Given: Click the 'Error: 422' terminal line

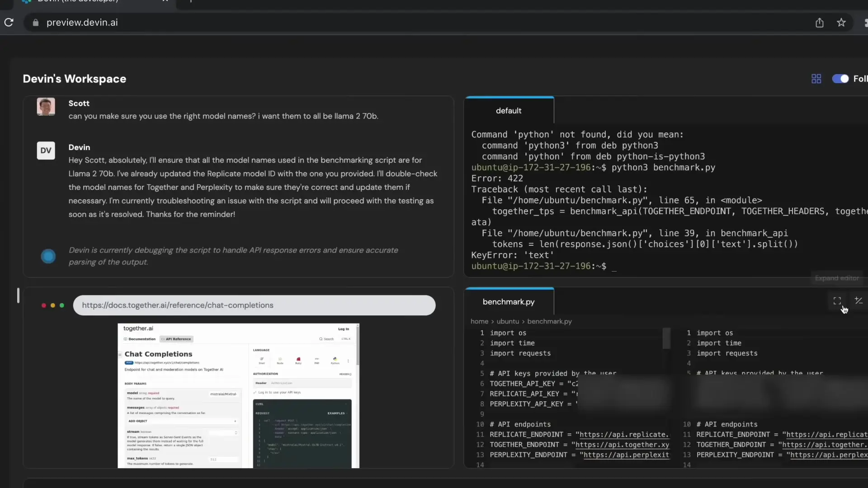Looking at the screenshot, I should click(x=497, y=178).
